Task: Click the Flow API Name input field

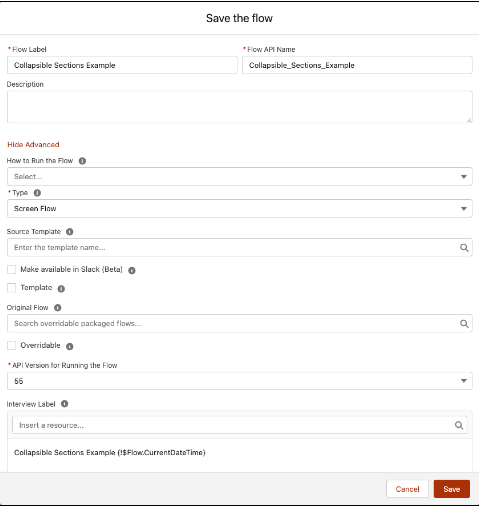Action: (x=357, y=65)
